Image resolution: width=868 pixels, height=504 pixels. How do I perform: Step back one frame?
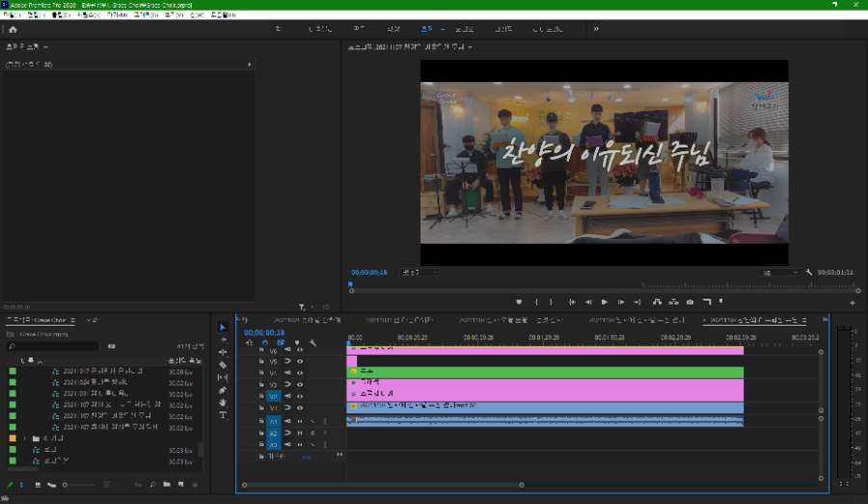[x=588, y=302]
